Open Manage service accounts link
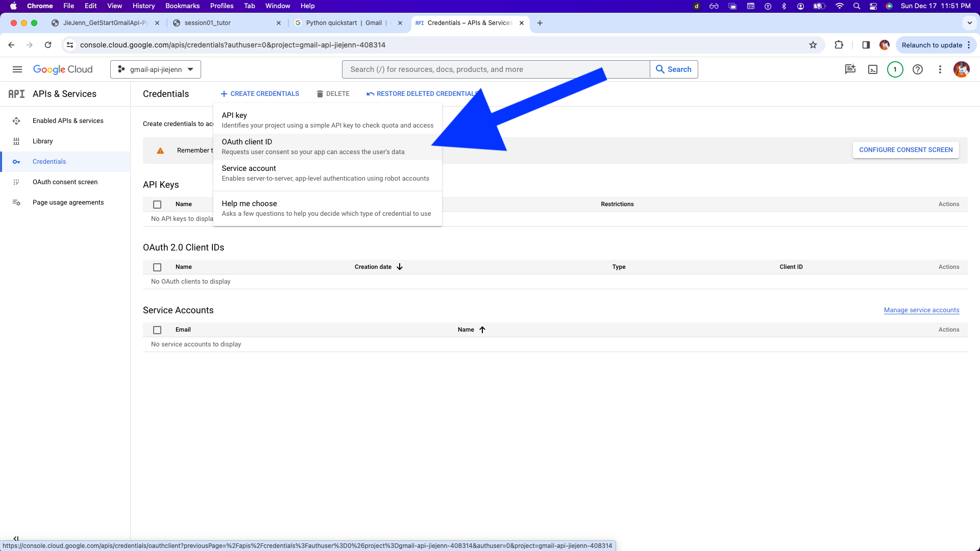Screen dimensions: 980x551 [x=921, y=310]
